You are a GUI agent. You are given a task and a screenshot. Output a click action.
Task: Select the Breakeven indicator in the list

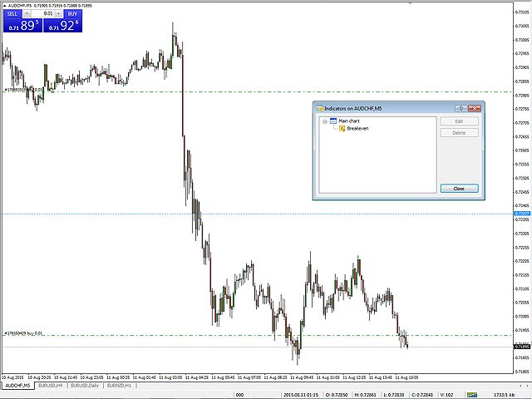[x=357, y=129]
